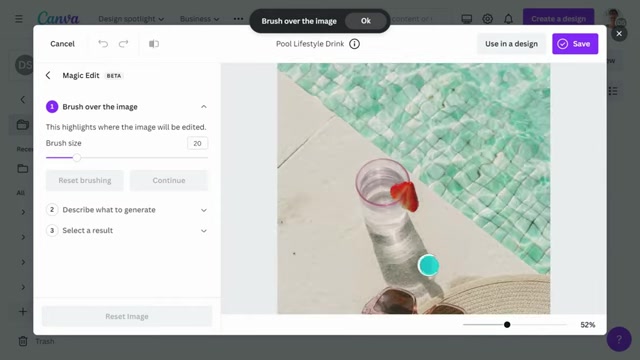Click the Create a design button
Viewport: 640px width, 360px height.
558,19
